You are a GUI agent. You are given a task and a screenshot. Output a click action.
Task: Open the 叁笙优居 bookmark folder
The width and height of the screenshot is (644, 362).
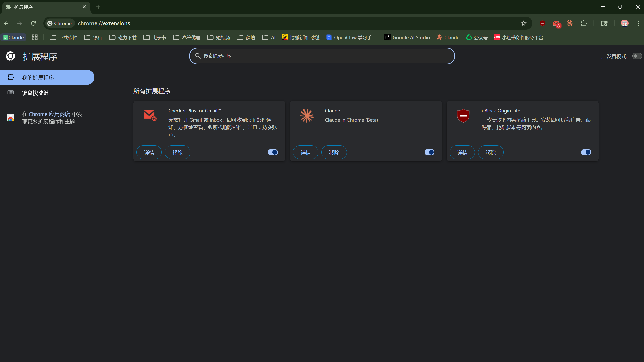[187, 37]
